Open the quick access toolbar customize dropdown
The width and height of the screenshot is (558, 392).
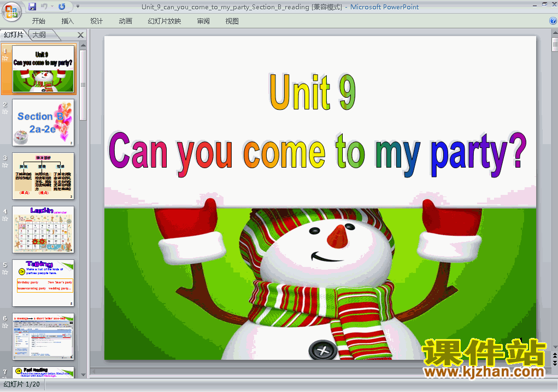[x=78, y=7]
